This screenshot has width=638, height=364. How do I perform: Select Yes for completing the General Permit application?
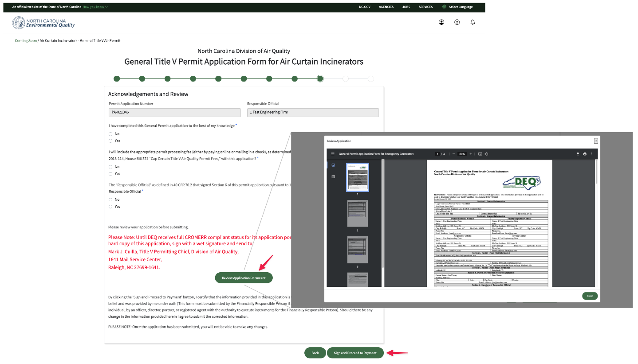pos(110,141)
